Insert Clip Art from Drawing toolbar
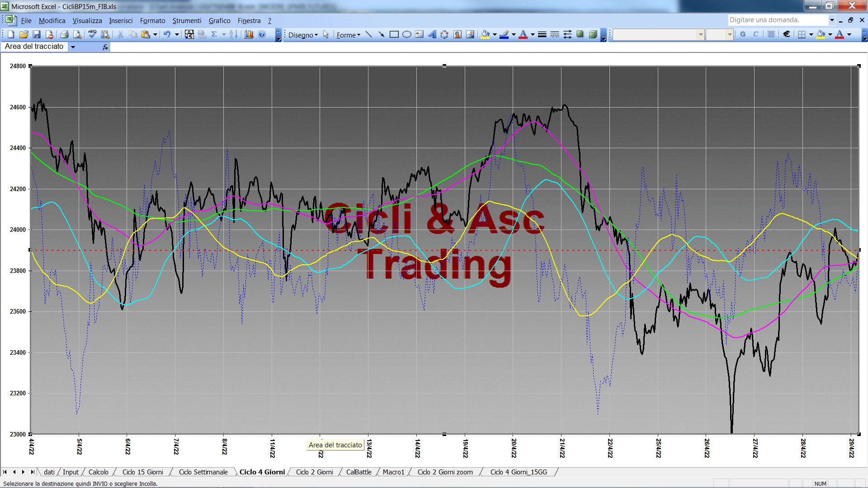 pos(458,34)
